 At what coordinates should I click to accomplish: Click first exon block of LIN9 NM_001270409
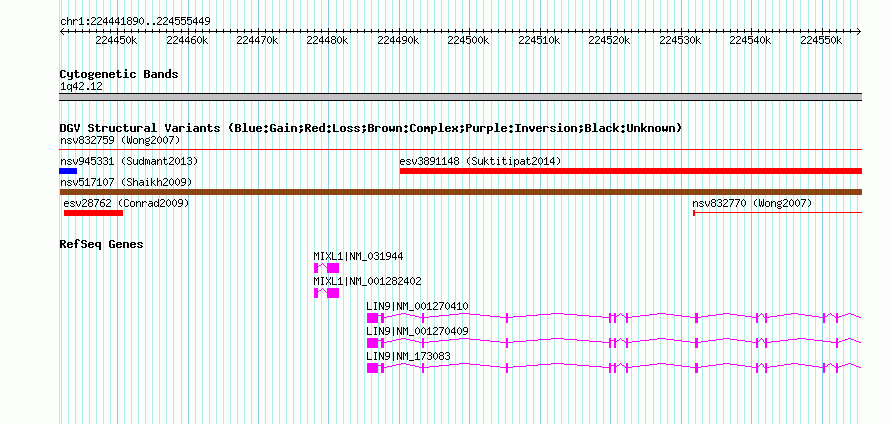pos(372,343)
